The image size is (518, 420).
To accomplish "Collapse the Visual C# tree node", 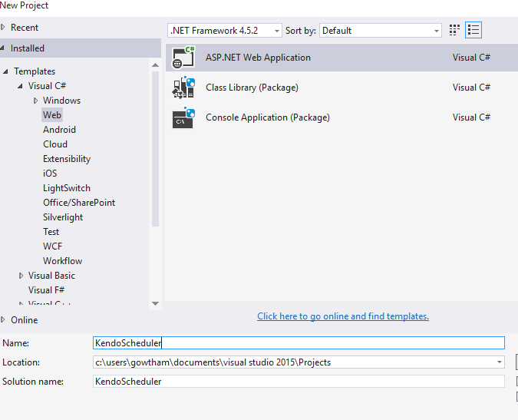I will pos(20,86).
